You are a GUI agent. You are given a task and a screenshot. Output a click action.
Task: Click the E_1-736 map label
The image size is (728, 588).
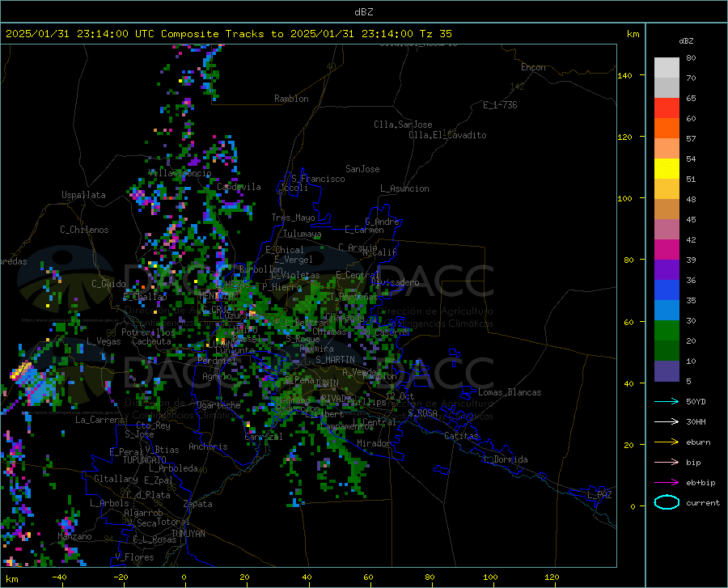(x=500, y=105)
